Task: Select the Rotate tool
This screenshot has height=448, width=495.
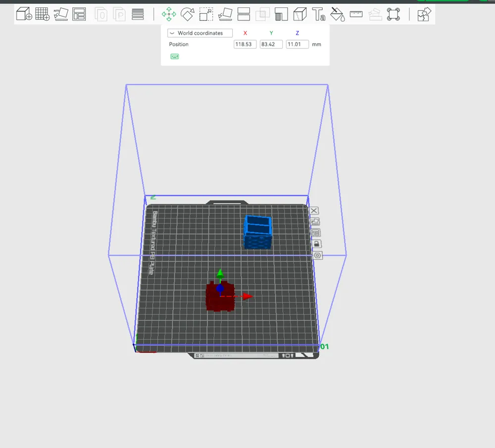Action: tap(188, 14)
